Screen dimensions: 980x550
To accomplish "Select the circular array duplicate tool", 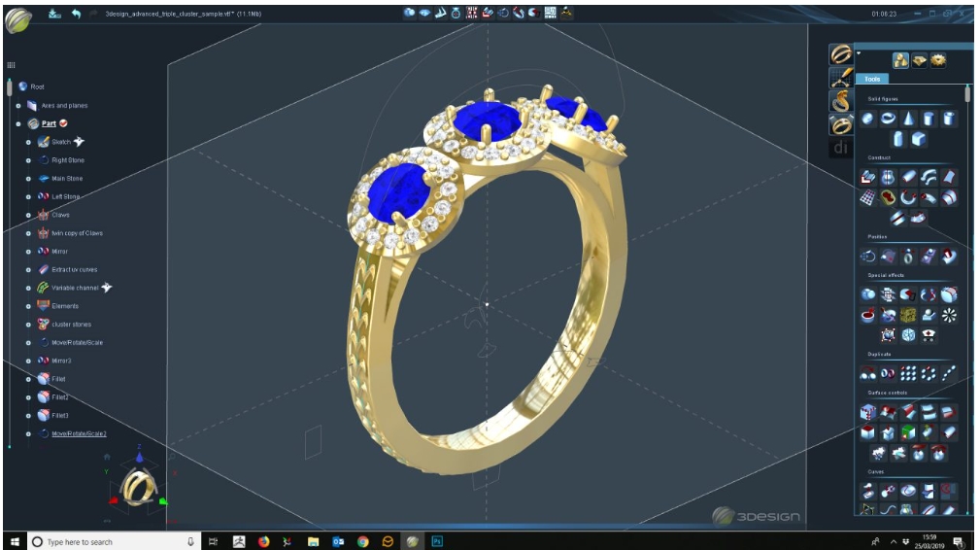I will point(929,373).
